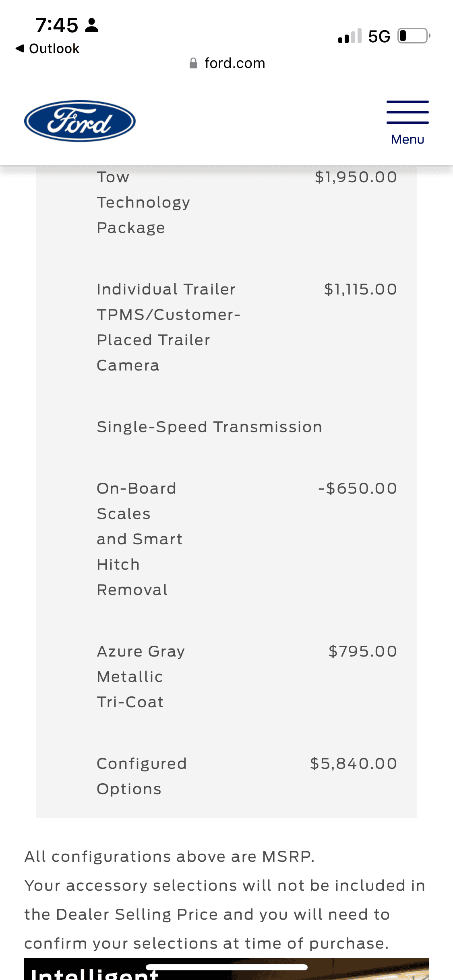The image size is (453, 980).
Task: Tap the battery icon in status bar
Action: coord(413,36)
